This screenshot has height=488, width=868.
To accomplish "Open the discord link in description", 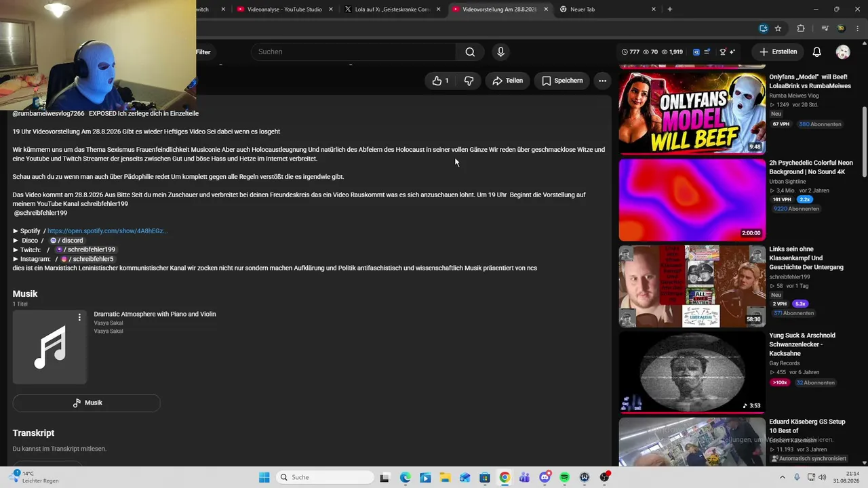I will point(66,241).
